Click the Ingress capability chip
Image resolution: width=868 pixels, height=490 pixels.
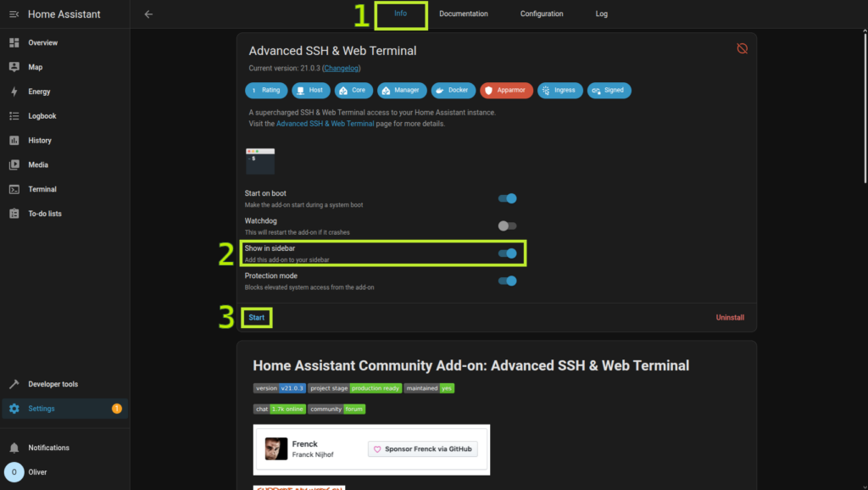pos(560,90)
